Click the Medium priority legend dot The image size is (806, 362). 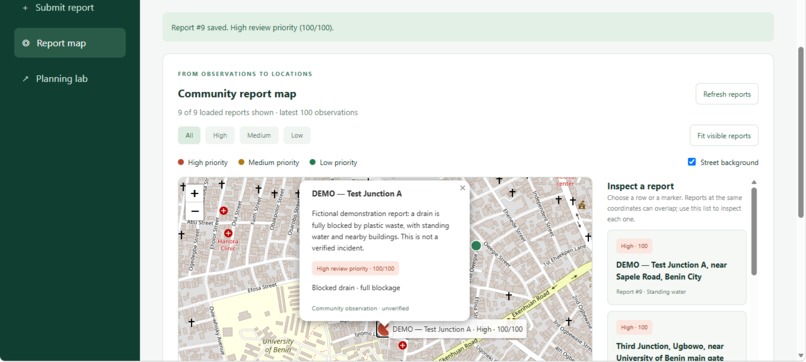[241, 162]
